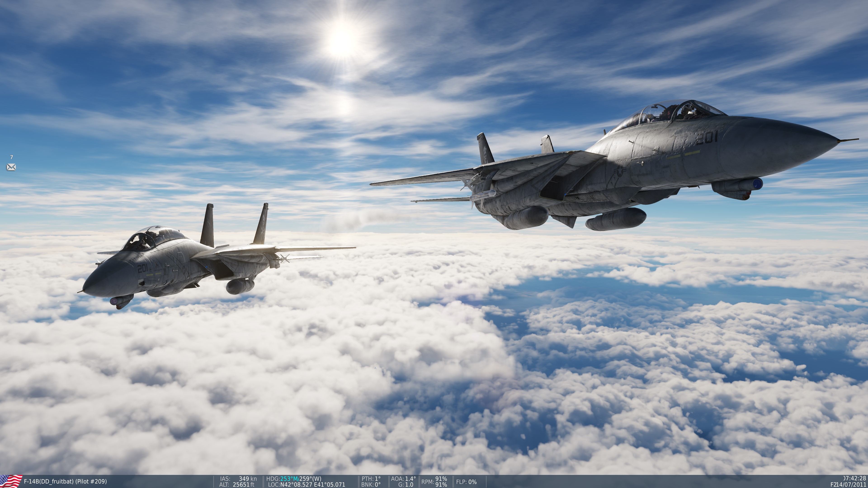868x488 pixels.
Task: Select the F-14B(DD_fruitbat) pilot label
Action: point(65,482)
